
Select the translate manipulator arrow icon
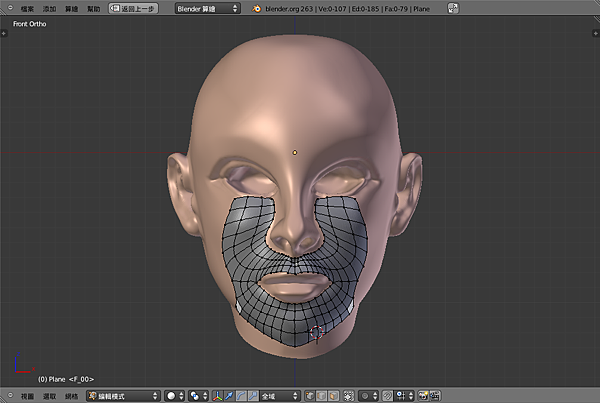pyautogui.click(x=229, y=396)
